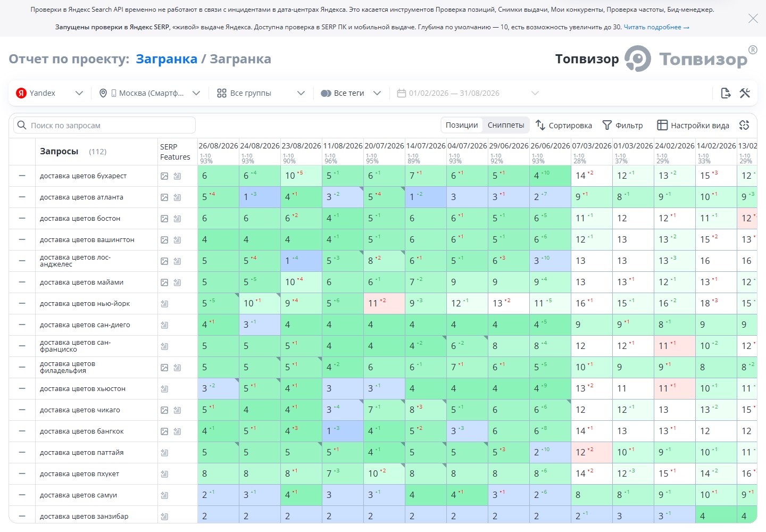Viewport: 766px width, 532px height.
Task: Click the Yandex search engine icon
Action: (21, 93)
